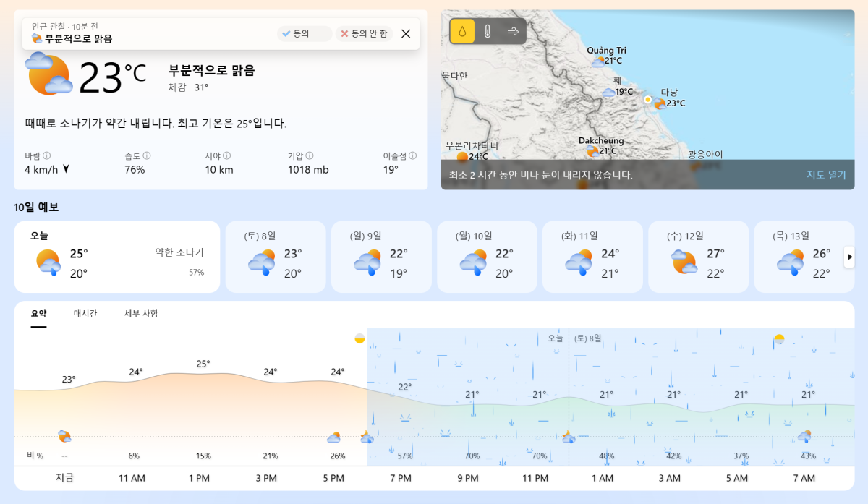Click the humidity info icon

point(147,155)
